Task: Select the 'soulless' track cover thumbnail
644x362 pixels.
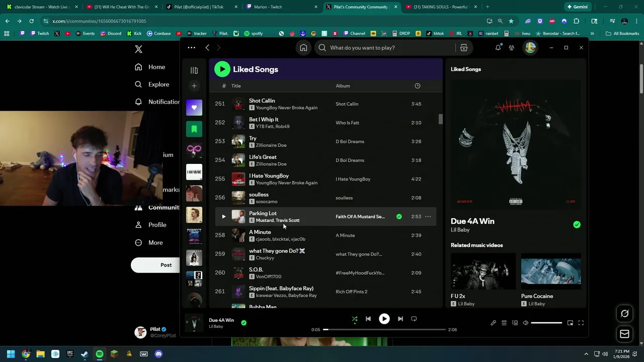Action: point(238,198)
